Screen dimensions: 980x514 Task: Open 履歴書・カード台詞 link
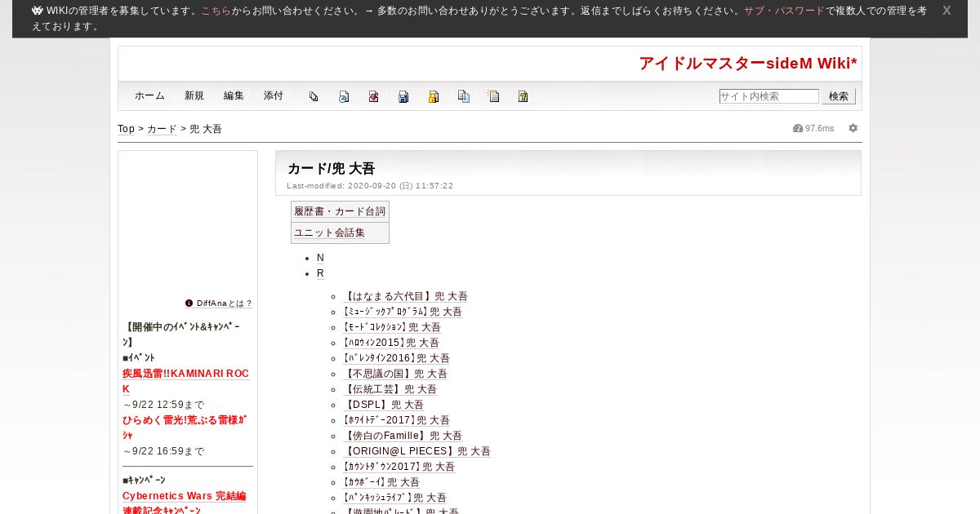tap(340, 211)
